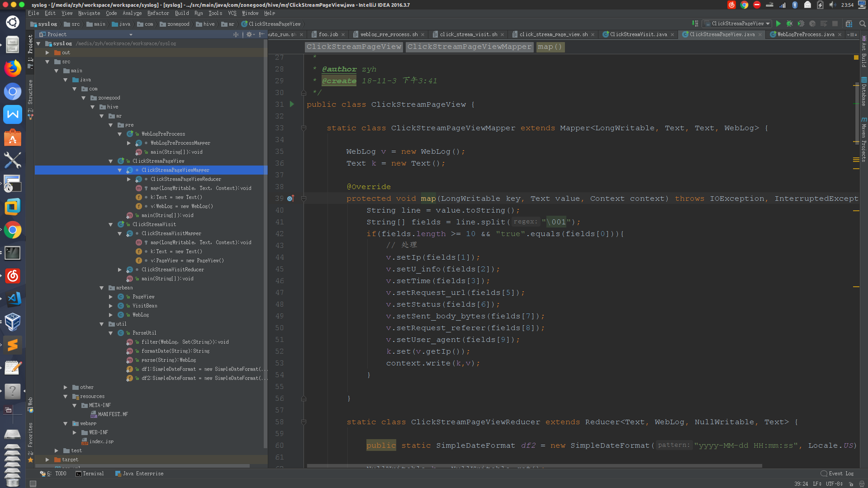This screenshot has width=868, height=488.
Task: Open NetEase Music from the dock
Action: (13, 275)
